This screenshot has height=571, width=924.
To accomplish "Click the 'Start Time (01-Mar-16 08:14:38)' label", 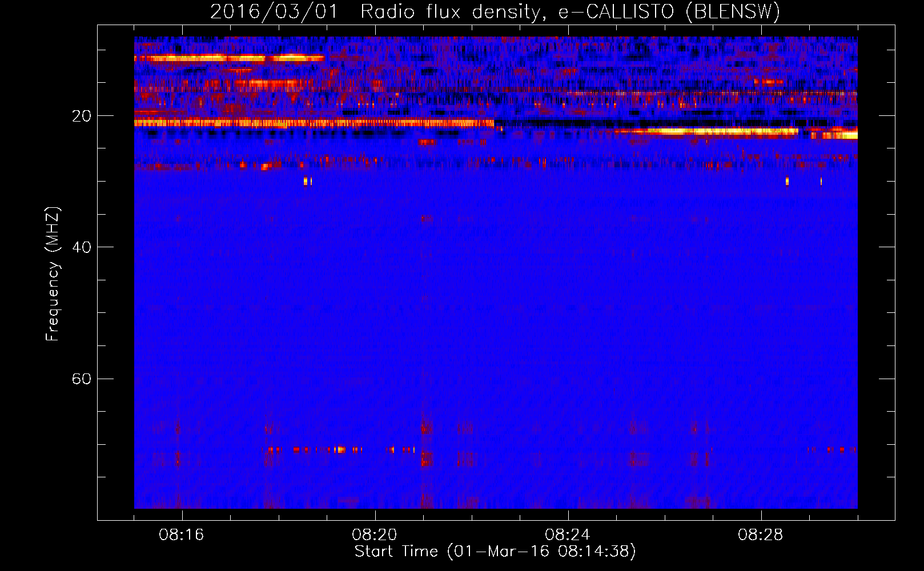I will (x=495, y=552).
